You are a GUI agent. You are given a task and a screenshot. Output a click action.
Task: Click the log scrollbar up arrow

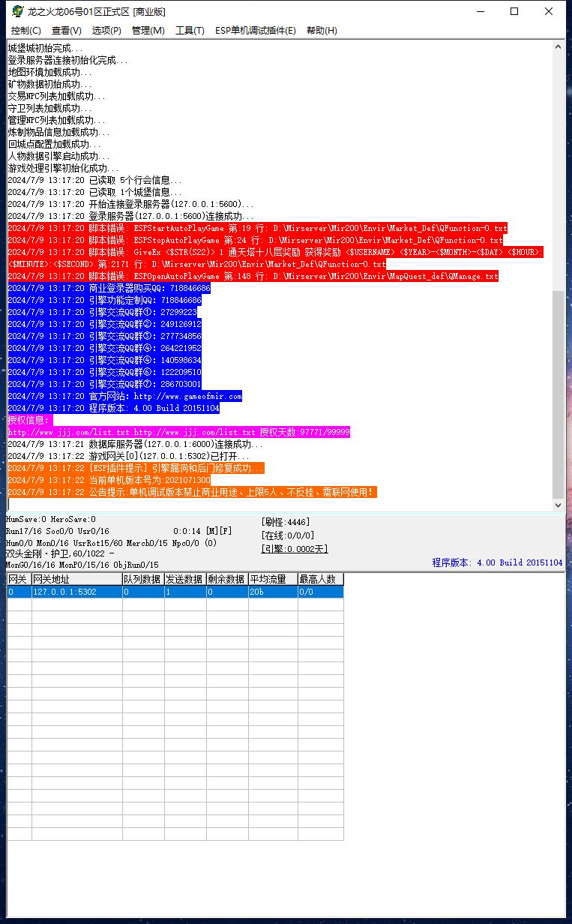tap(558, 47)
